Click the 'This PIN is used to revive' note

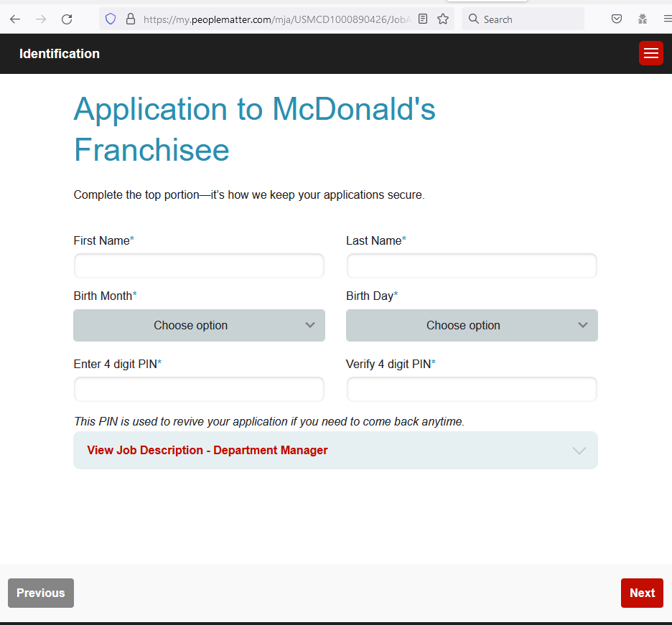[x=269, y=421]
